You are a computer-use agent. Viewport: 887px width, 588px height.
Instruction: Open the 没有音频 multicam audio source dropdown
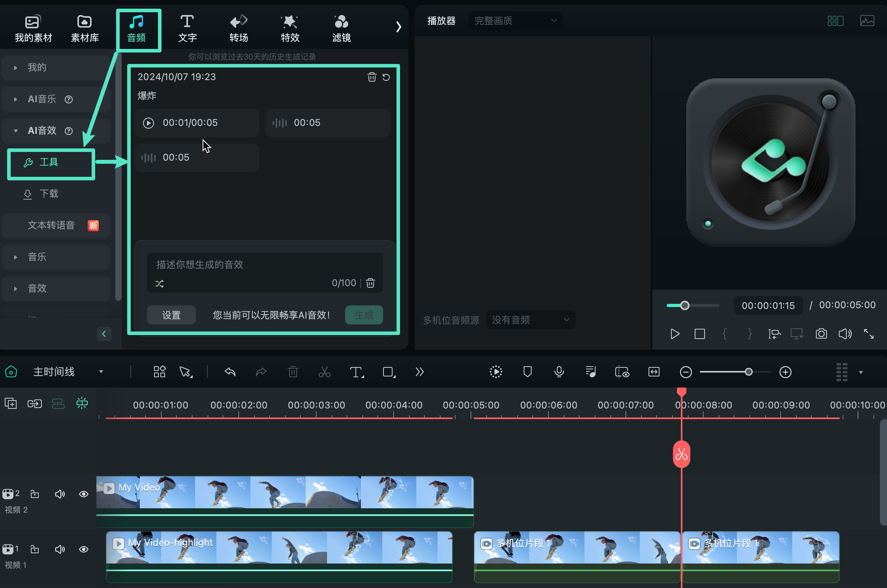tap(530, 320)
